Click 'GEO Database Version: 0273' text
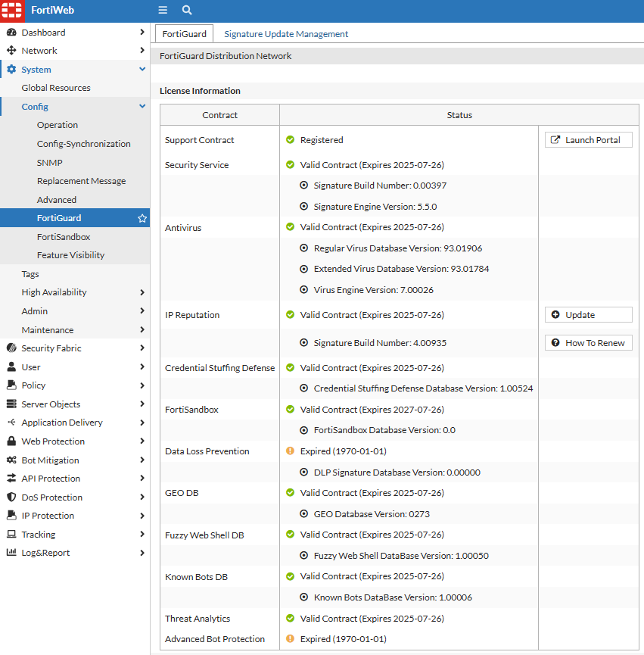The image size is (644, 655). point(372,514)
